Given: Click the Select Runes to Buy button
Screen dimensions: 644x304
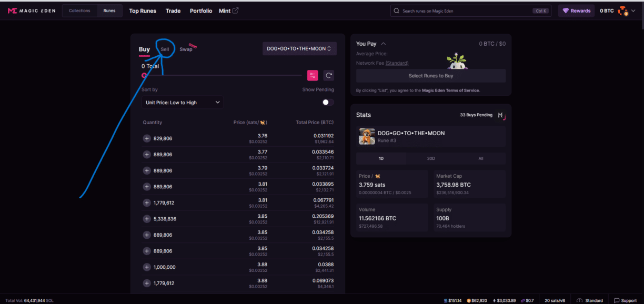Looking at the screenshot, I should tap(431, 75).
